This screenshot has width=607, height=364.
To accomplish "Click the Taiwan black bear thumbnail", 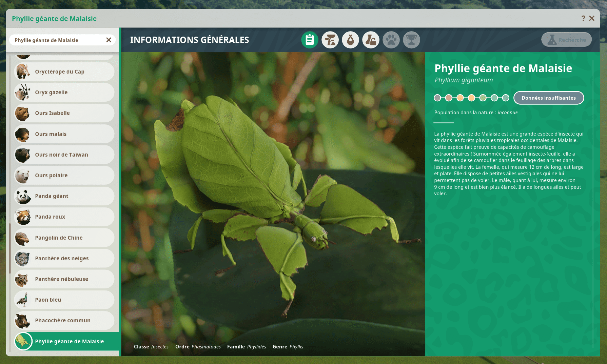I will point(23,155).
